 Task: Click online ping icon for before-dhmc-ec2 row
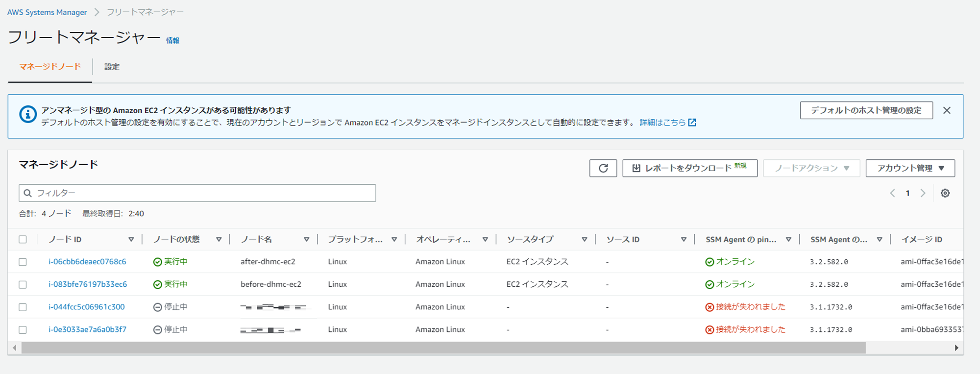click(710, 285)
